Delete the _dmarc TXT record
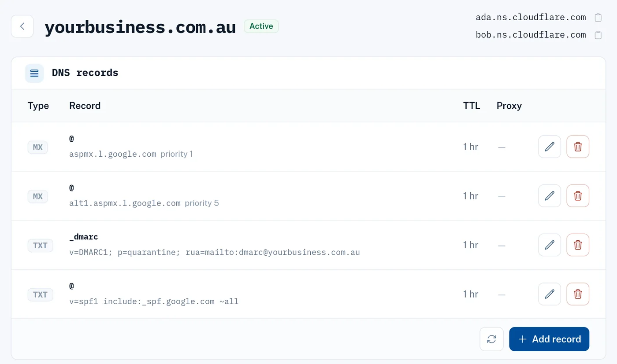 [x=578, y=245]
